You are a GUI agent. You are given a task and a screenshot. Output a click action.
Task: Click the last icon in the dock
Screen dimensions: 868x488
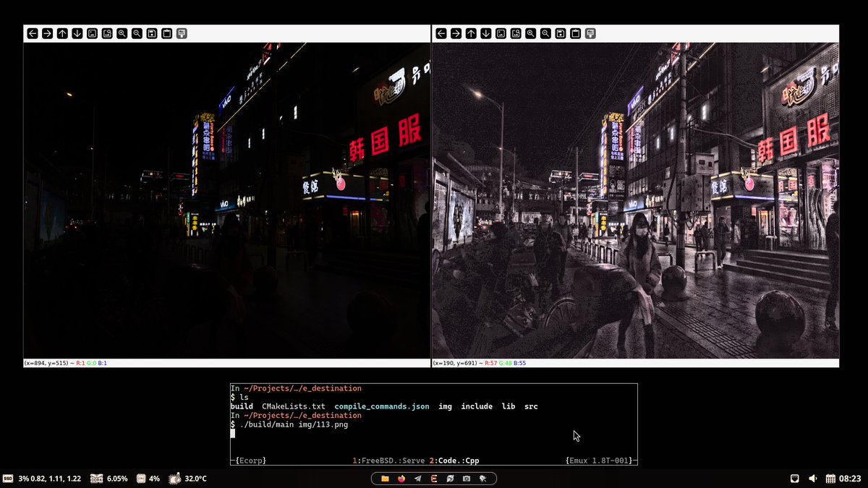[x=482, y=479]
